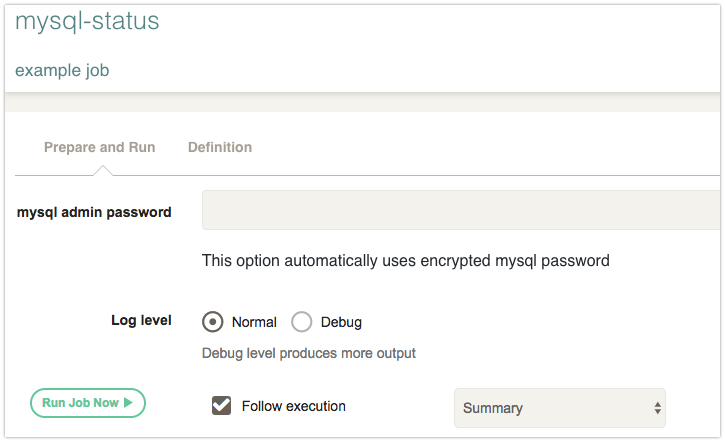725x442 pixels.
Task: Select the Normal log level radio button
Action: tap(213, 322)
